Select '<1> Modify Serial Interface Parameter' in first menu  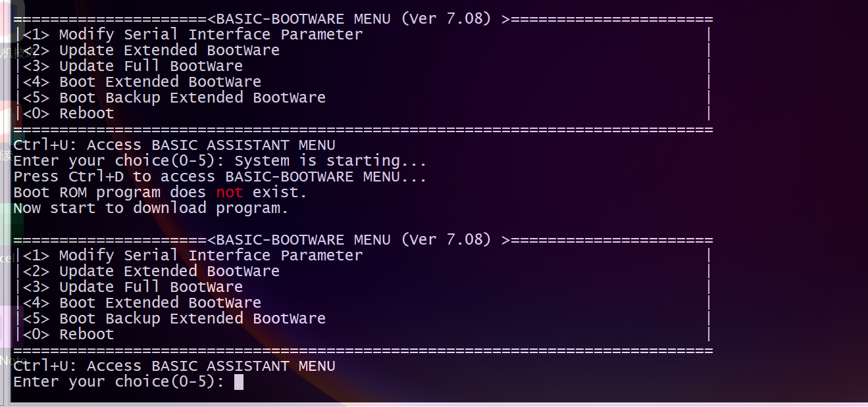pyautogui.click(x=193, y=34)
